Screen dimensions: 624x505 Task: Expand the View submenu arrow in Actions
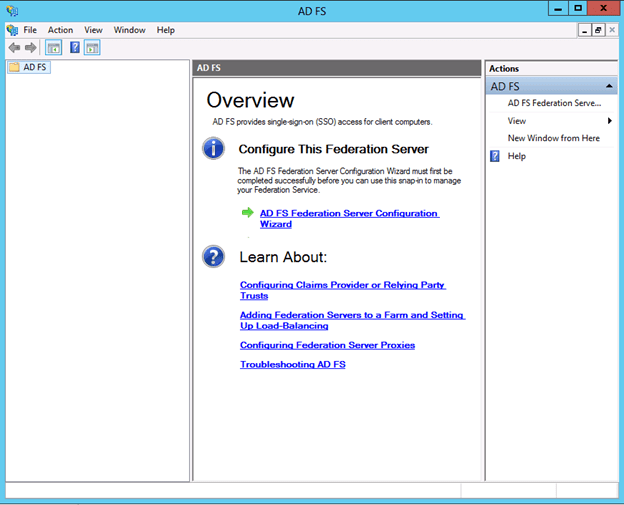pyautogui.click(x=610, y=121)
